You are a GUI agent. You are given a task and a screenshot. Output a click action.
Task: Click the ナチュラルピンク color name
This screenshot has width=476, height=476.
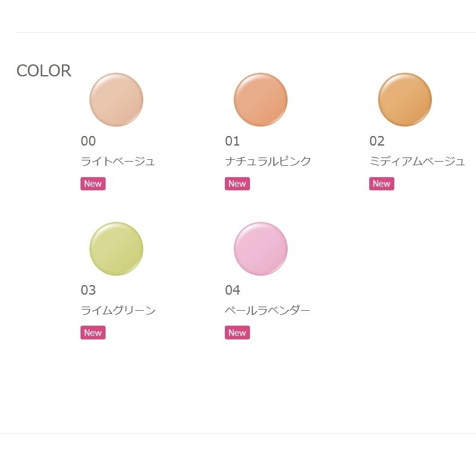coord(268,162)
